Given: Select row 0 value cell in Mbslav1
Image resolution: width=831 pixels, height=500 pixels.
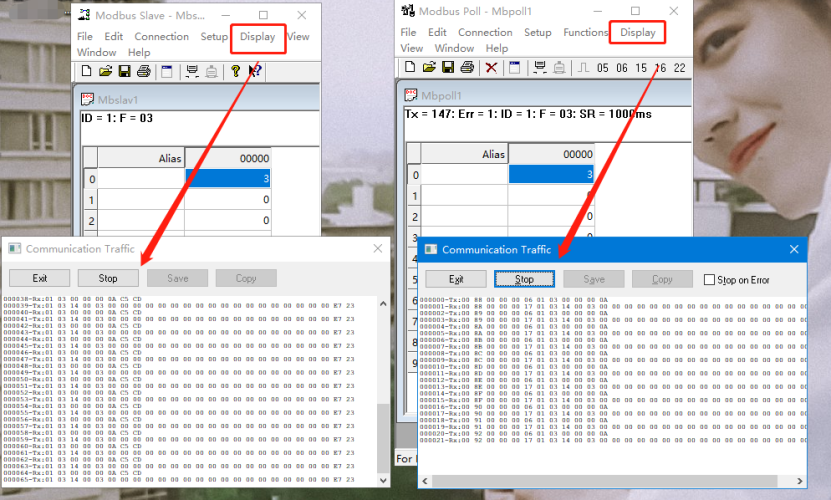Looking at the screenshot, I should click(x=227, y=179).
